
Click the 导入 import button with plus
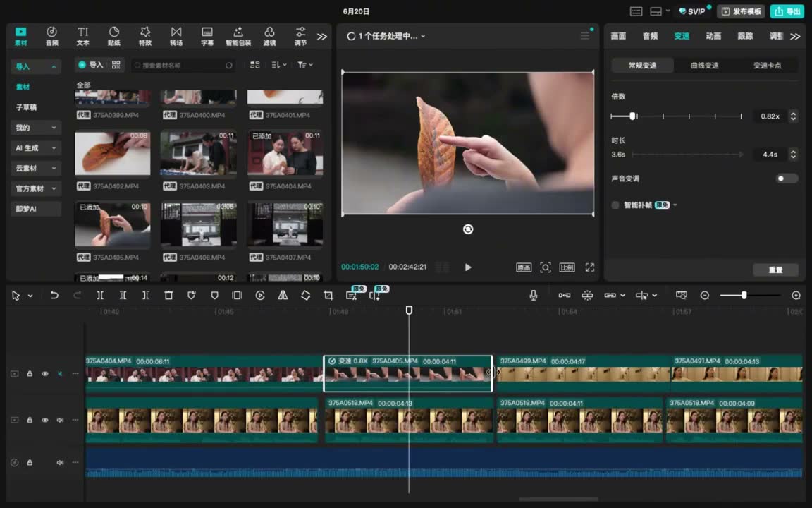pos(91,65)
